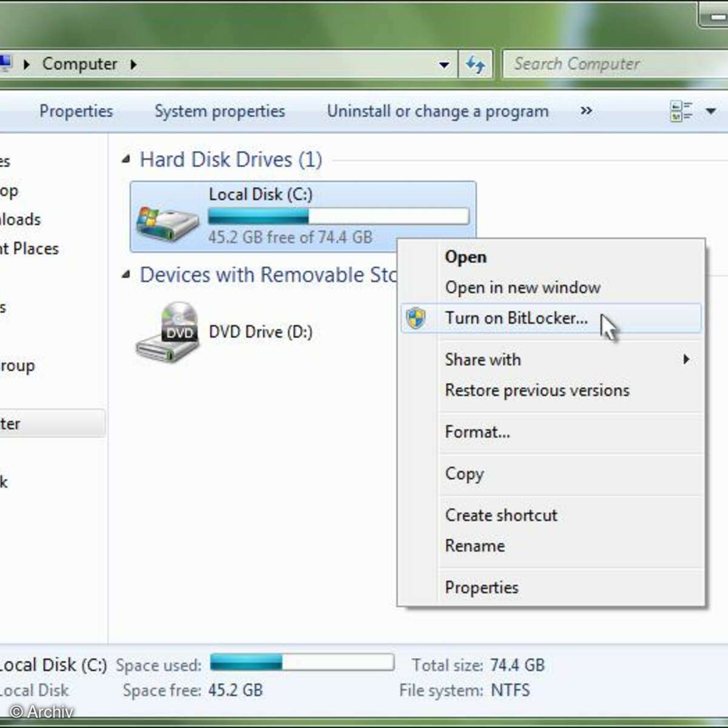Click the DVD Drive (D:) icon
Image resolution: width=728 pixels, height=728 pixels.
(168, 332)
